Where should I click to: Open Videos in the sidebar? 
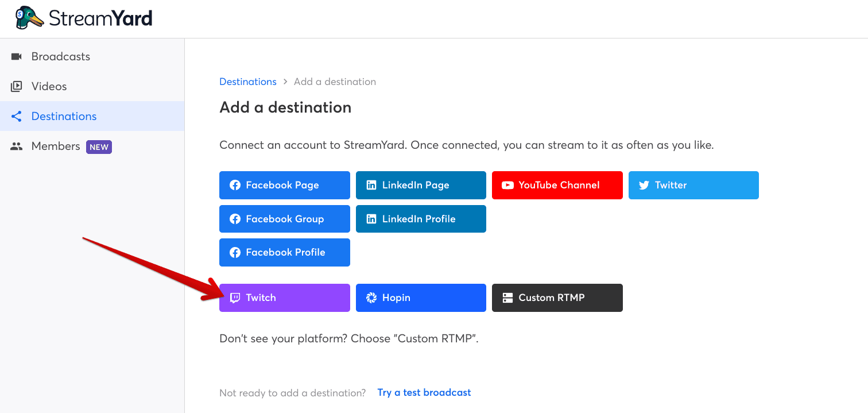[92, 86]
